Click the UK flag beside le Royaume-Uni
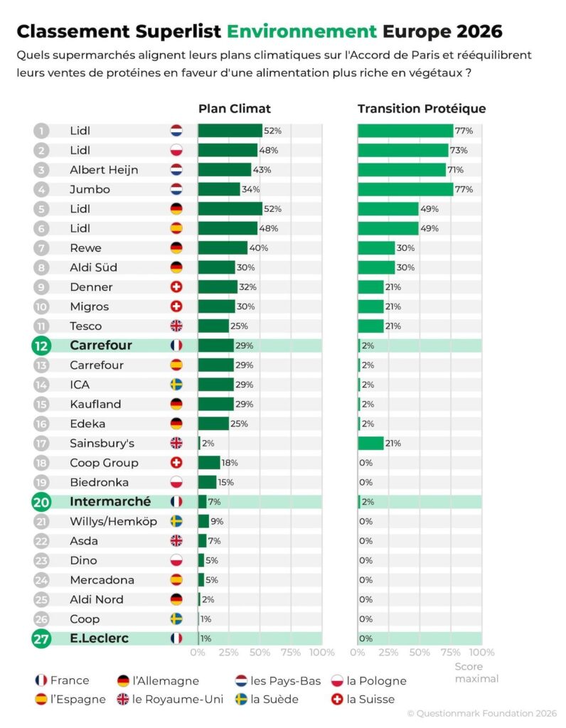This screenshot has height=728, width=566. 124,699
